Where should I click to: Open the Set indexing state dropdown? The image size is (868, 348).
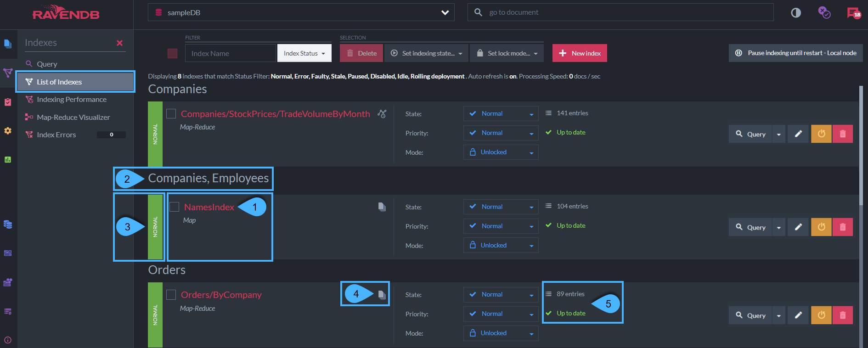pos(427,53)
